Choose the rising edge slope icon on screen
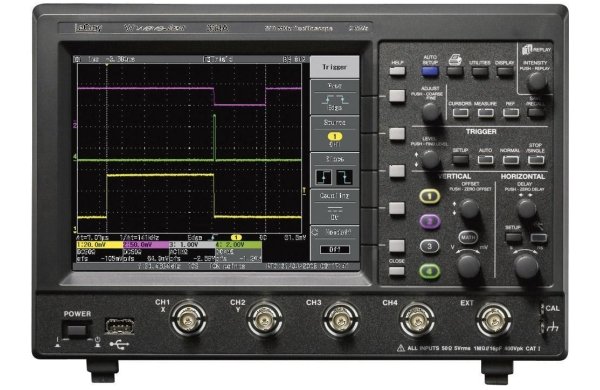This screenshot has height=390, width=600. 324,177
